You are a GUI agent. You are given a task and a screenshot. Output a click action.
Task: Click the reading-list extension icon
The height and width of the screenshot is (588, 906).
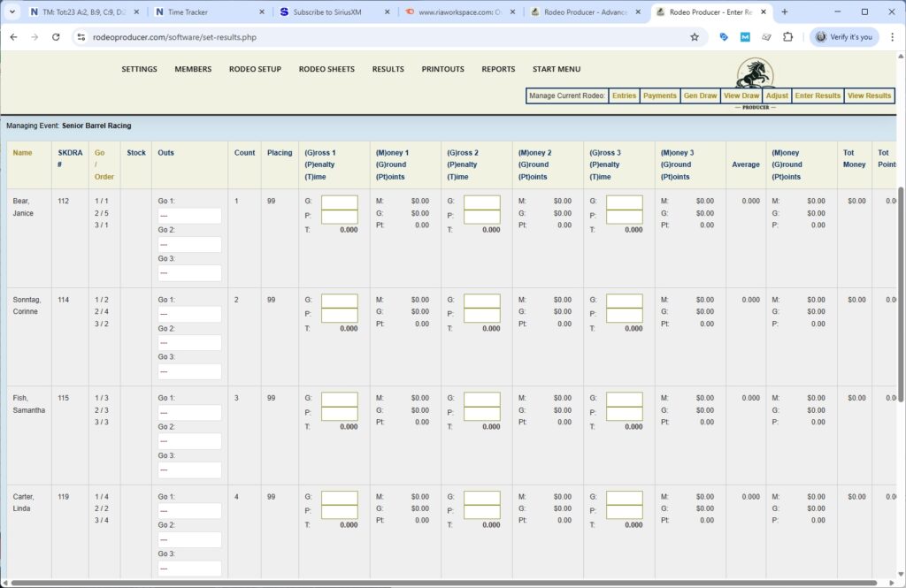pos(767,38)
